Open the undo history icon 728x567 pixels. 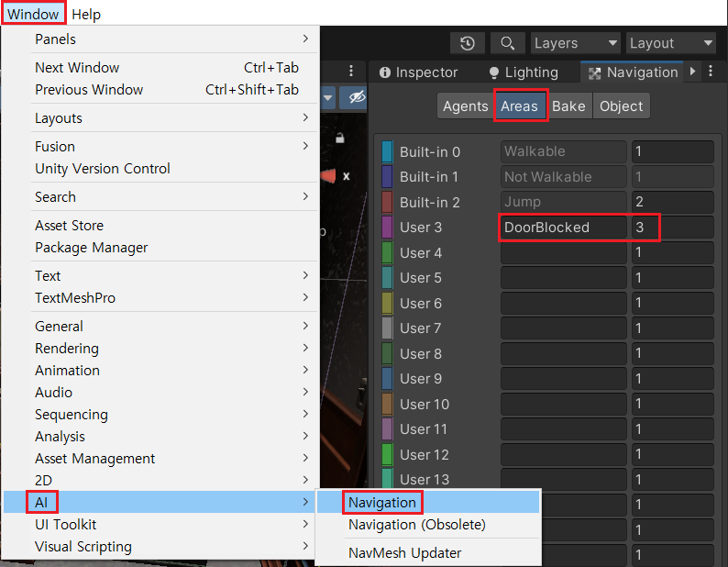(467, 43)
